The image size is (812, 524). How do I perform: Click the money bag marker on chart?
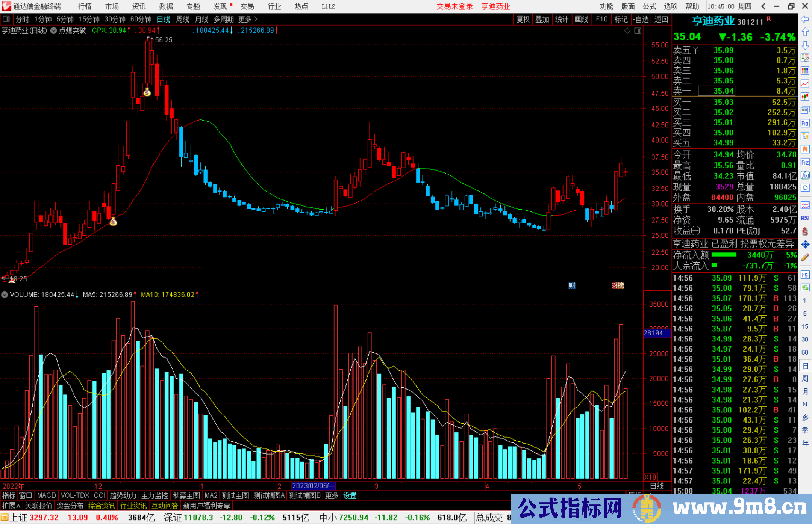(x=147, y=92)
